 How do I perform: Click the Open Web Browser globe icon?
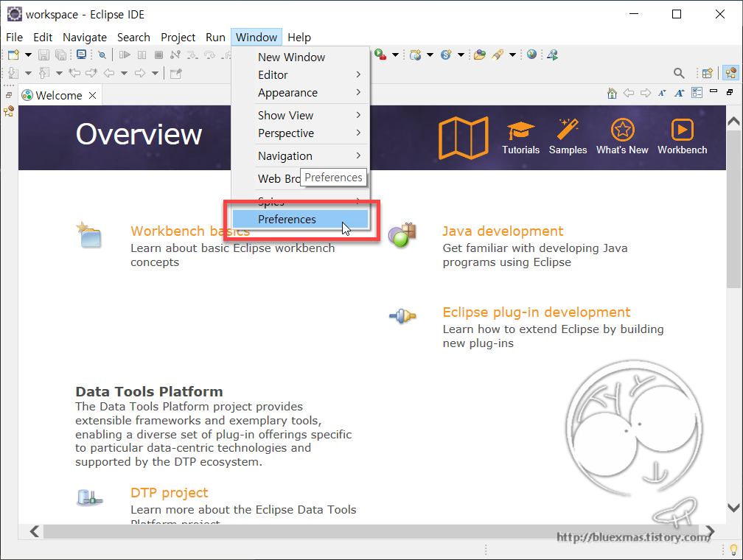[531, 55]
